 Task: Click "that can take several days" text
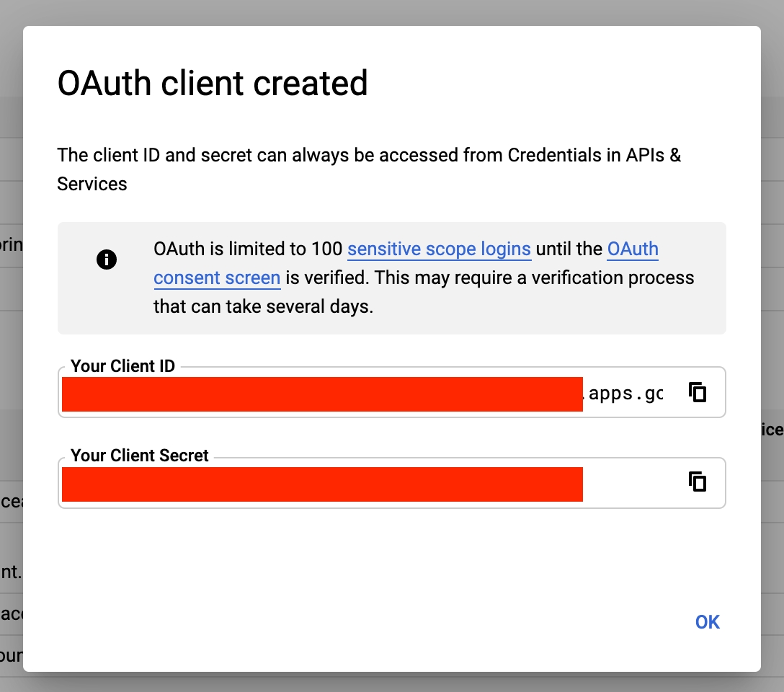(263, 306)
